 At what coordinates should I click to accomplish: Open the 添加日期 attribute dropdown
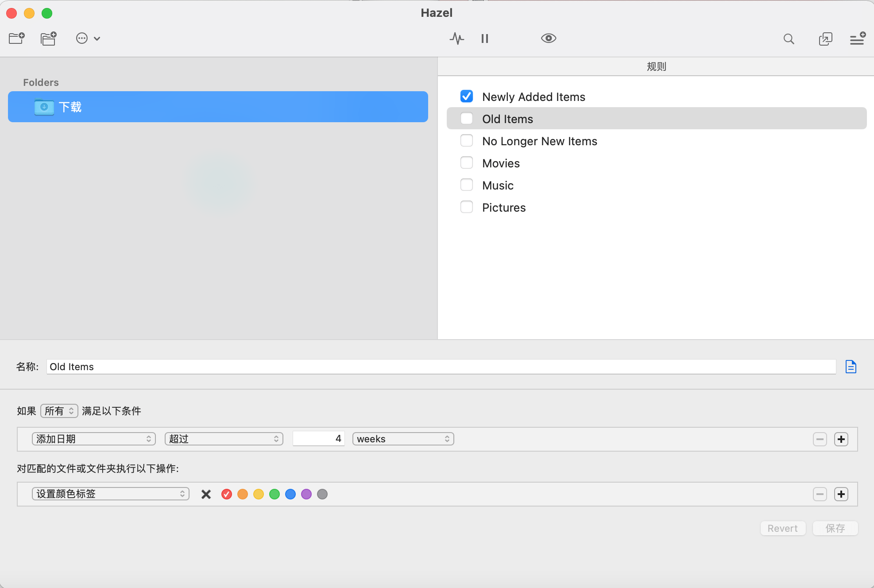point(93,439)
